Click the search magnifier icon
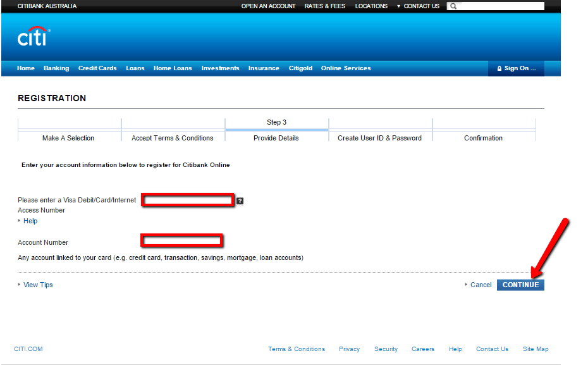 click(x=453, y=6)
